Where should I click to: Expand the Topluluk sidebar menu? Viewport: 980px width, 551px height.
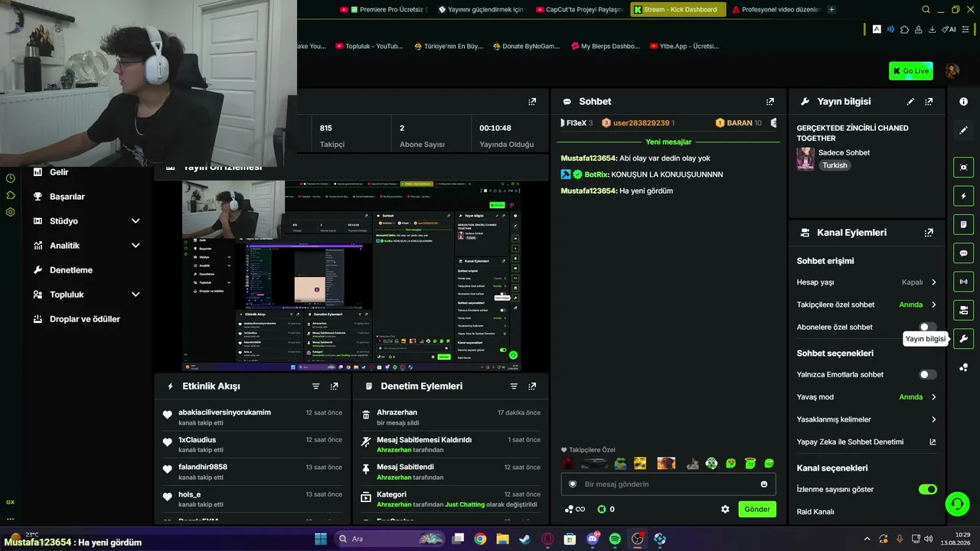[x=136, y=295]
